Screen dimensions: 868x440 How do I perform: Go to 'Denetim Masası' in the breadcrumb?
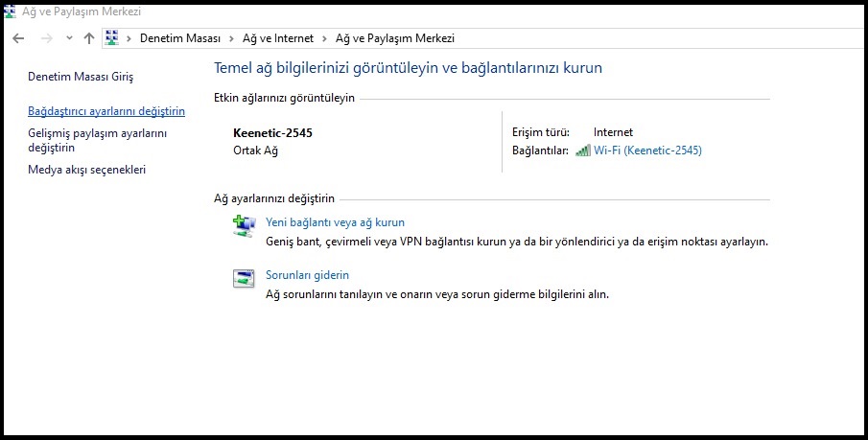[180, 38]
